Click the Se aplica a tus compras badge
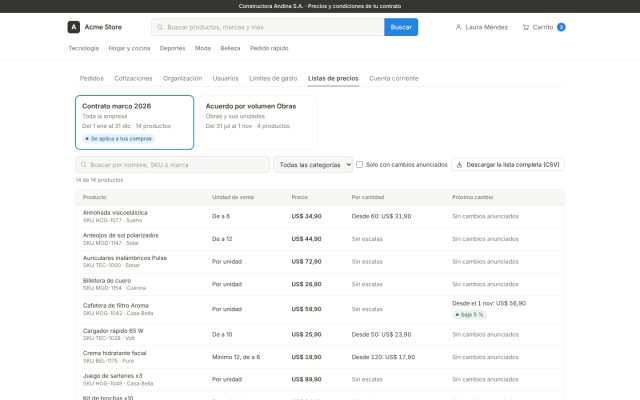 tap(119, 139)
